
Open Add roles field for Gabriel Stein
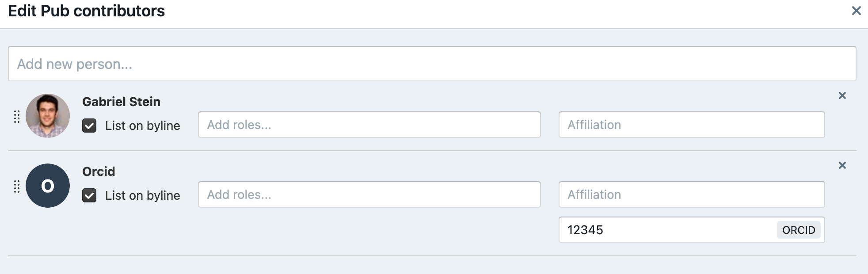point(369,125)
